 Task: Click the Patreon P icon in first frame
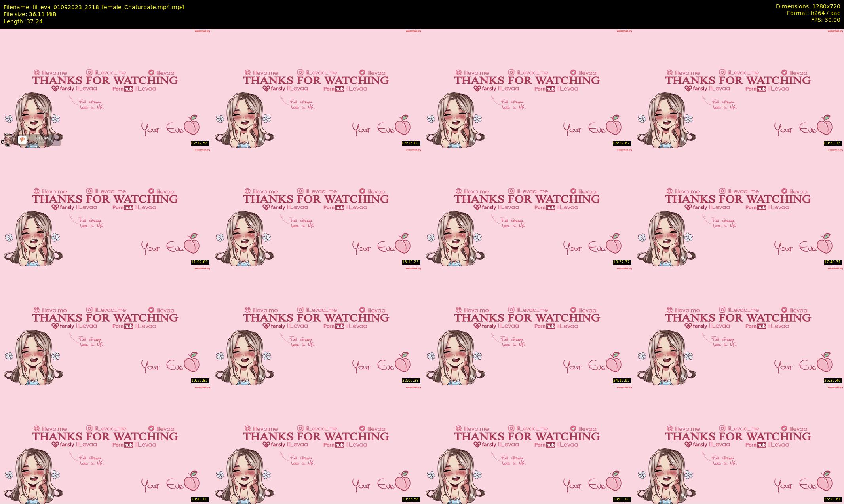[x=22, y=140]
